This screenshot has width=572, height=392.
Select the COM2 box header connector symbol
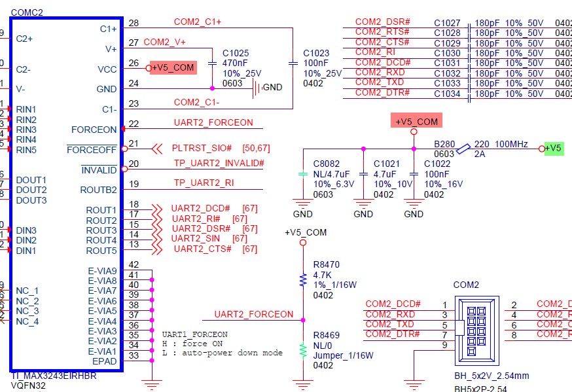tap(477, 330)
